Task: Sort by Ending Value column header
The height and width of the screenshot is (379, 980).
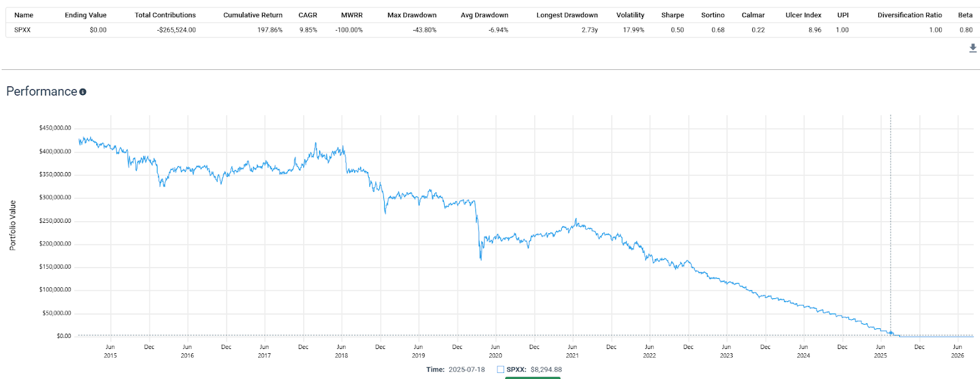Action: (x=86, y=15)
